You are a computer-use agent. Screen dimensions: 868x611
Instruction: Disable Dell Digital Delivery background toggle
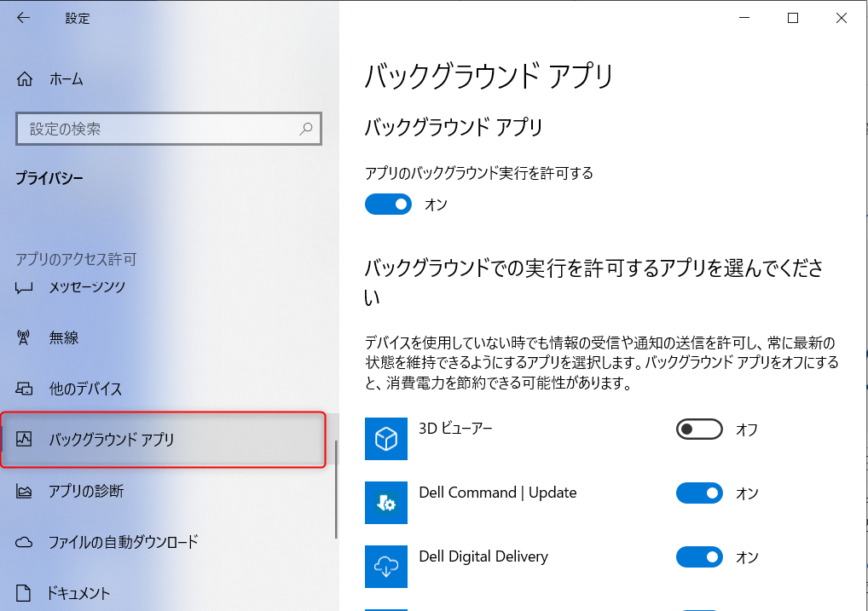[699, 556]
